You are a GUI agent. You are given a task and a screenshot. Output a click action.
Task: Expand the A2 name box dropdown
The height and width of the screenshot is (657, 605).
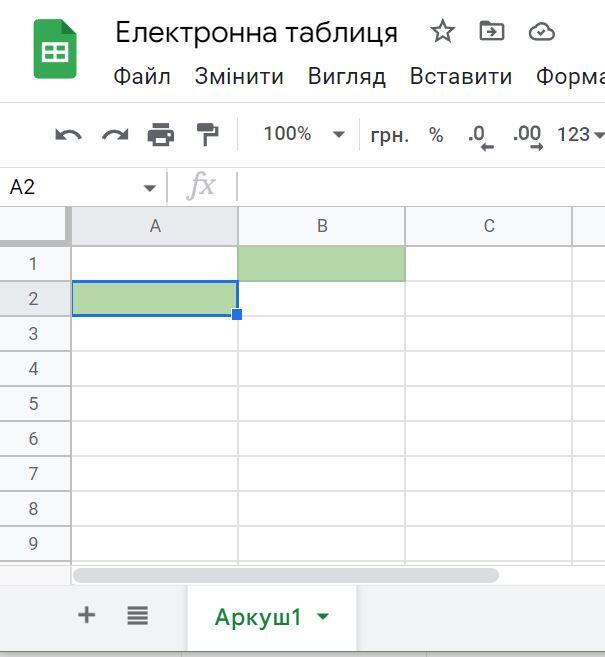[x=150, y=188]
